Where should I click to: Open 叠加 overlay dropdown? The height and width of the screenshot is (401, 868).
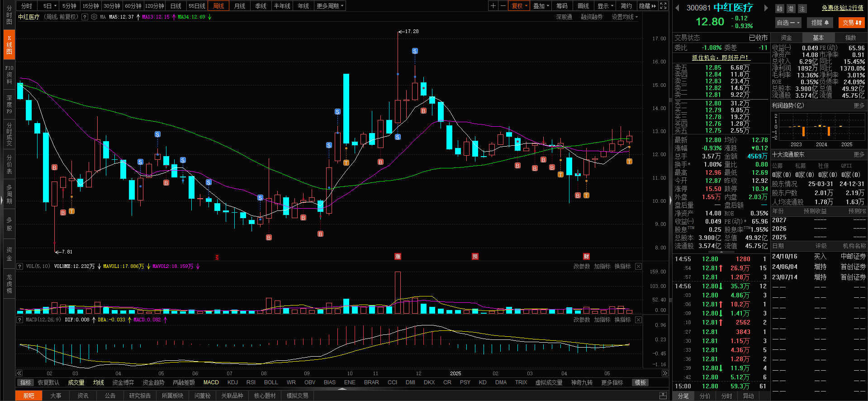(x=541, y=6)
